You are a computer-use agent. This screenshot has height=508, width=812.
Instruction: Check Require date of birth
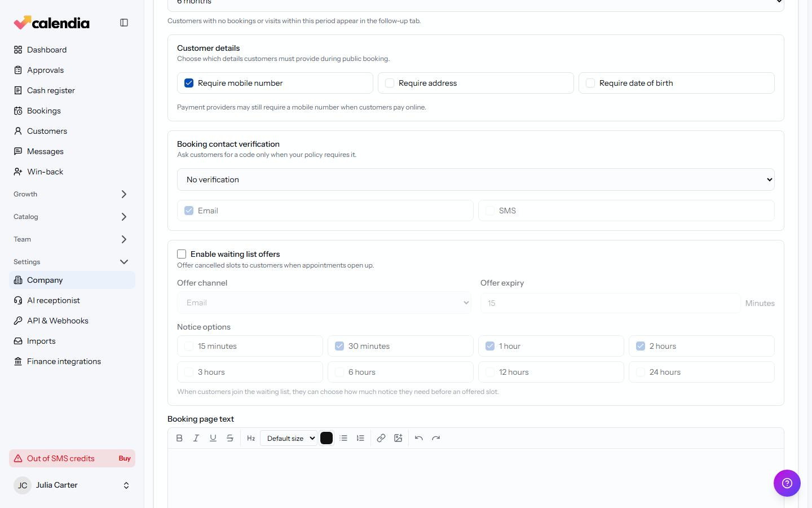click(x=590, y=83)
